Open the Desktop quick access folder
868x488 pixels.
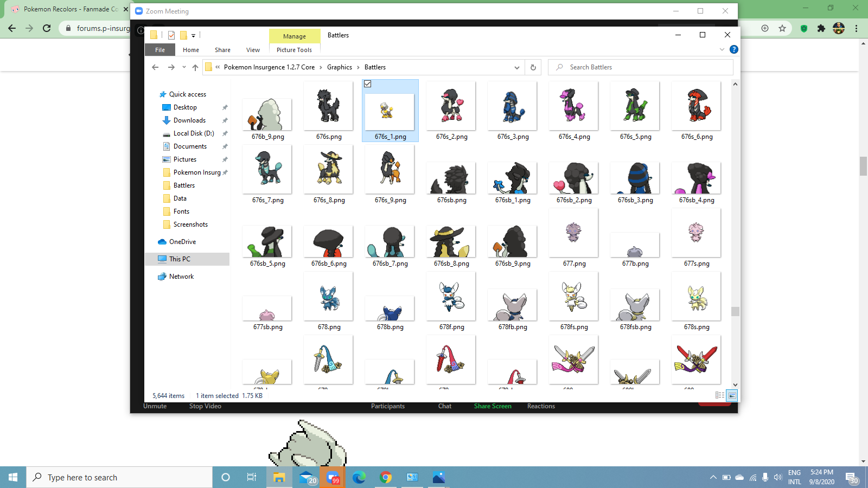point(185,107)
